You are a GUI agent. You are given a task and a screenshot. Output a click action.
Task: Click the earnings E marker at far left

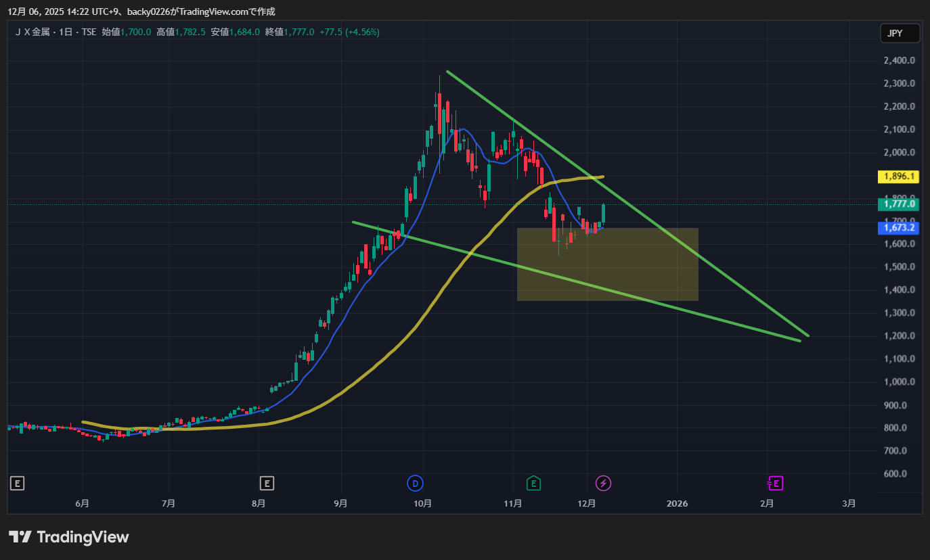(x=18, y=483)
